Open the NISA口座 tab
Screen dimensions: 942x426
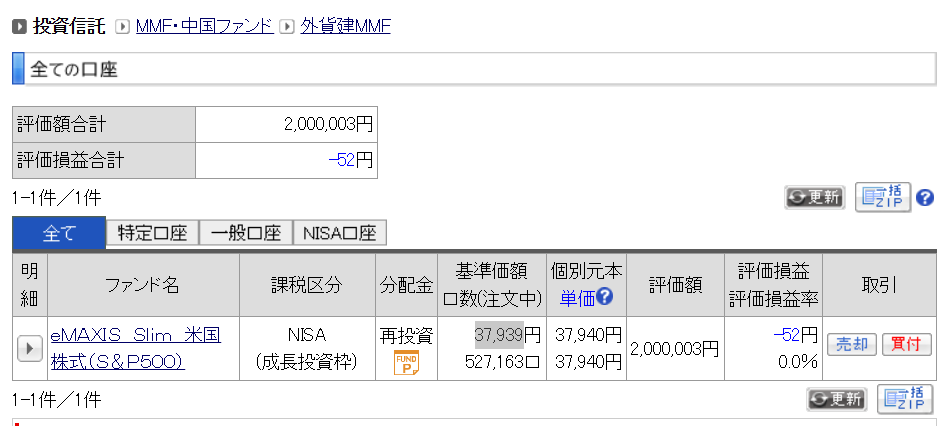pyautogui.click(x=339, y=233)
